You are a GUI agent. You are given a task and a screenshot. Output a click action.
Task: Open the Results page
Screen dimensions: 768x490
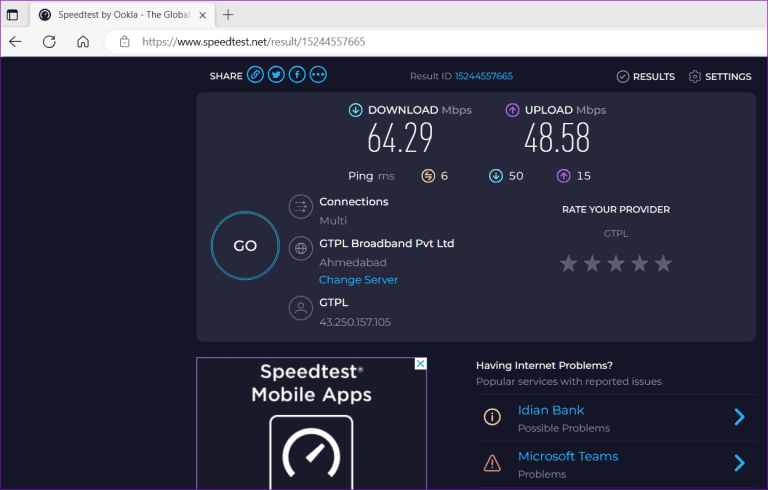(645, 76)
